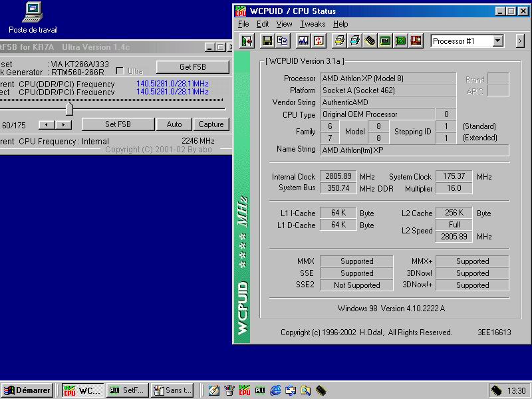Viewport: 532px width, 399px height.
Task: Click the SSE2 Not Supported field
Action: [356, 285]
